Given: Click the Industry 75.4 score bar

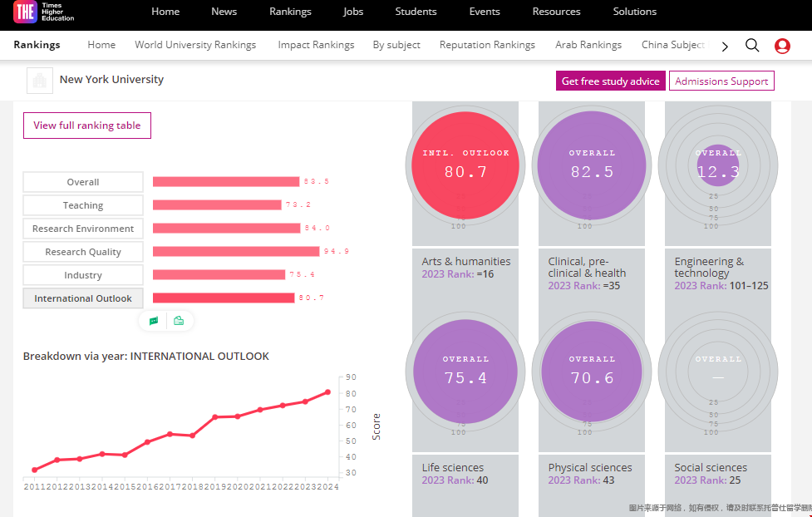Looking at the screenshot, I should pos(219,274).
